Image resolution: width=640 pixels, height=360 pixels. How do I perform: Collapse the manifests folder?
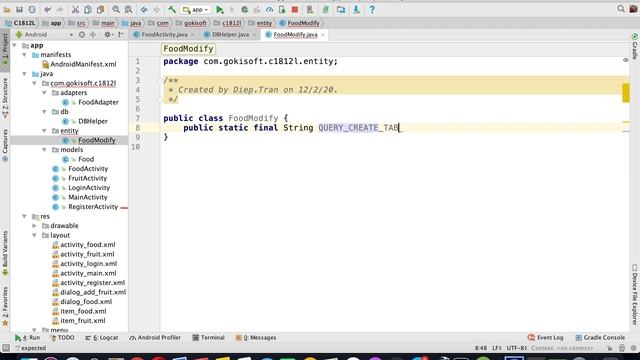click(24, 55)
